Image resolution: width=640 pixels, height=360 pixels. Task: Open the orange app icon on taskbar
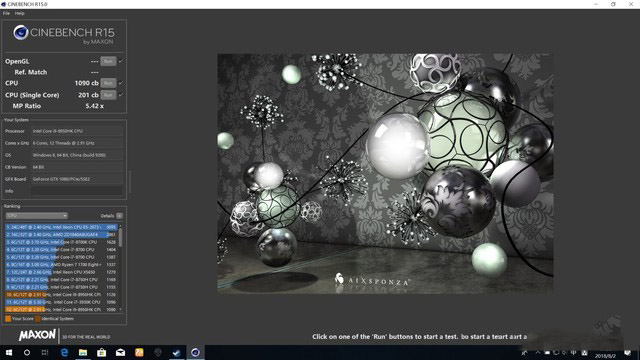tap(139, 353)
